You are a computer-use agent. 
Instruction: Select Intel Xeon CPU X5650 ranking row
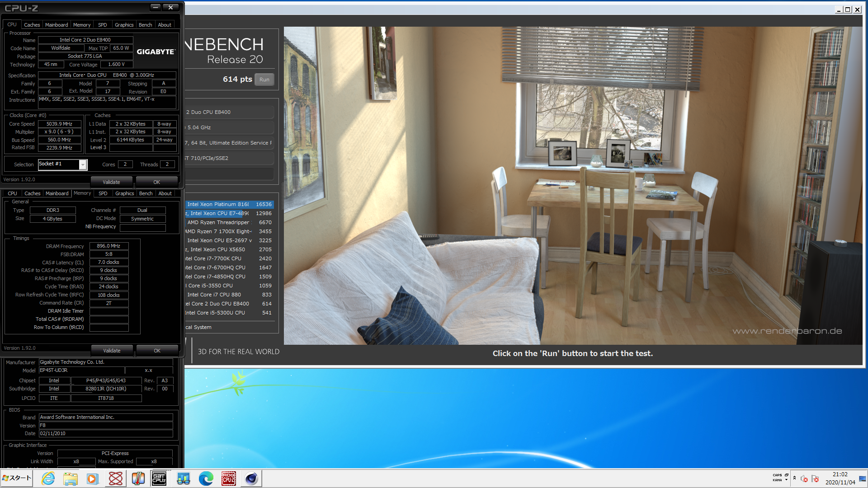pyautogui.click(x=229, y=249)
